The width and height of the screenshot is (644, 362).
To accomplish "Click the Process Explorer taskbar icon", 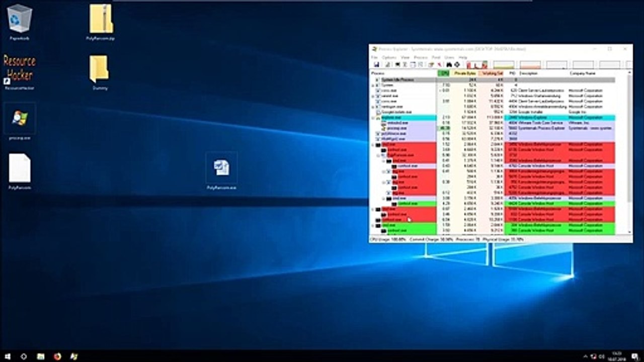I will (x=74, y=356).
